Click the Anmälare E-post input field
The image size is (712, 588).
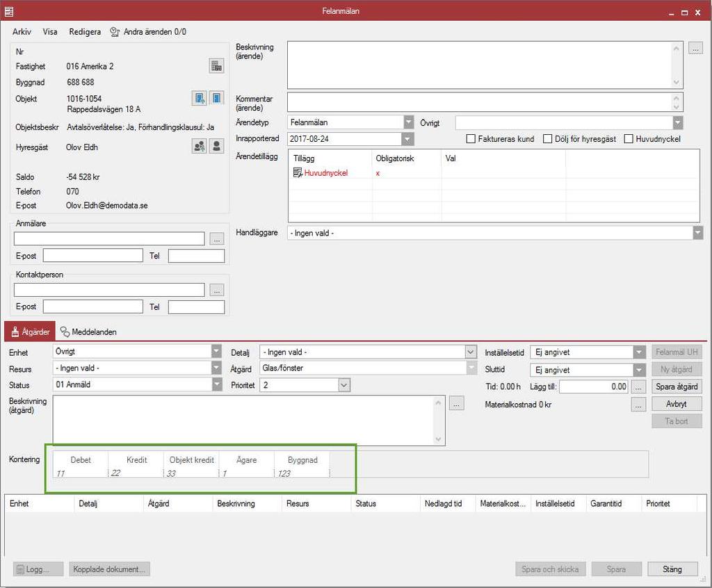pos(93,256)
